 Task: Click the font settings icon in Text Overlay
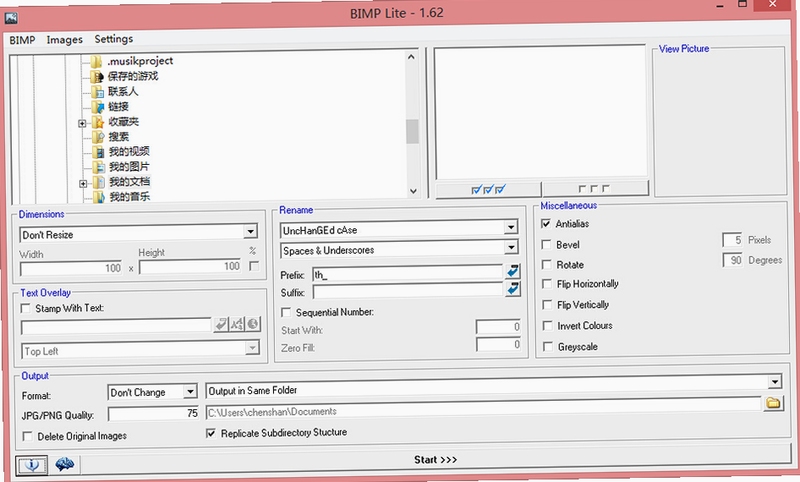click(x=237, y=324)
